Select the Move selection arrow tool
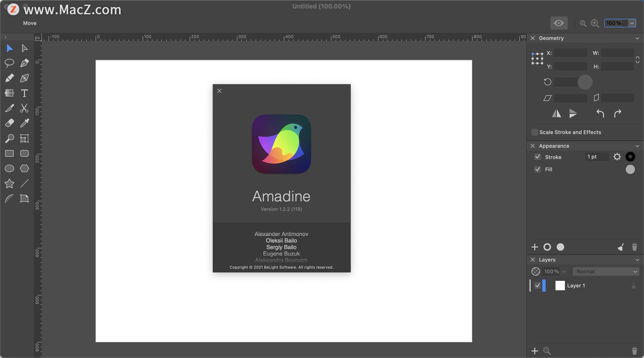Screen dimensions: 644x358 tap(9, 48)
